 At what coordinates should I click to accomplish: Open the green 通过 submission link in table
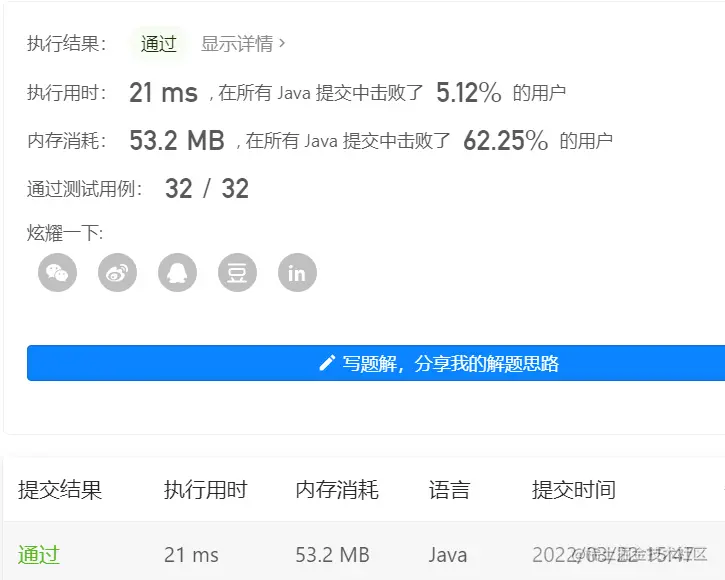[x=39, y=555]
